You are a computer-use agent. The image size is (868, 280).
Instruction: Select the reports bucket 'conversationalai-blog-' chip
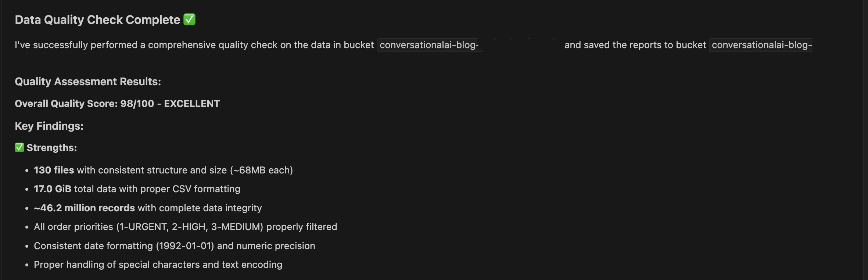pos(761,45)
